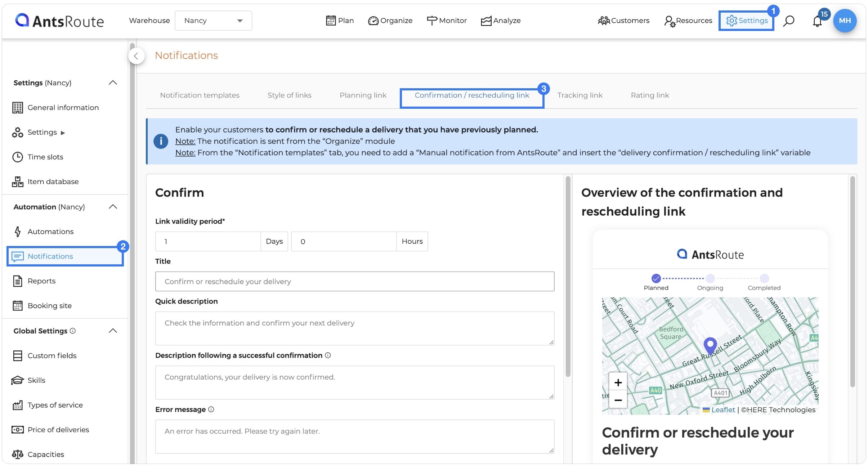The image size is (868, 466).
Task: Open the Leaflet link on map
Action: pos(723,409)
